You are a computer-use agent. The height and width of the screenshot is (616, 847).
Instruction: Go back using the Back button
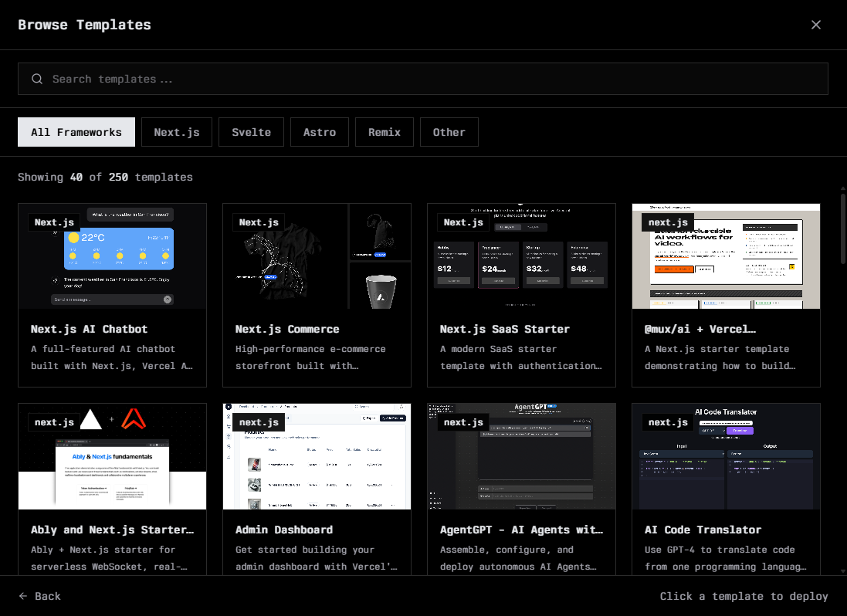tap(40, 596)
